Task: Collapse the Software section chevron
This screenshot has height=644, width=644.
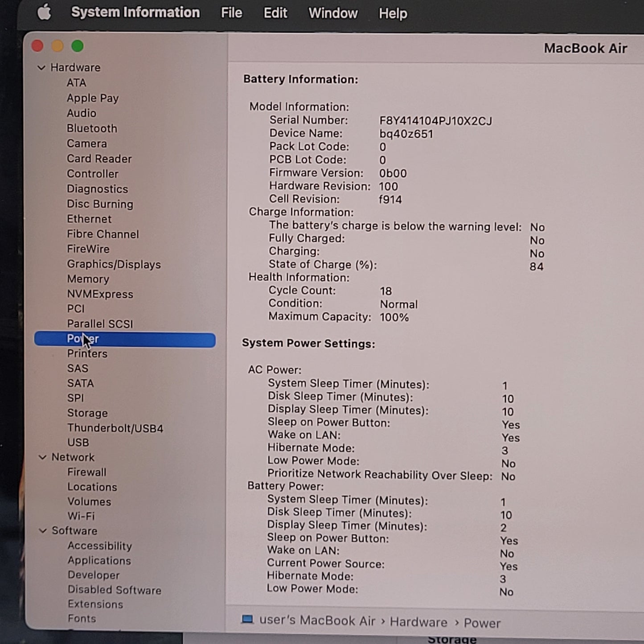Action: pos(43,531)
